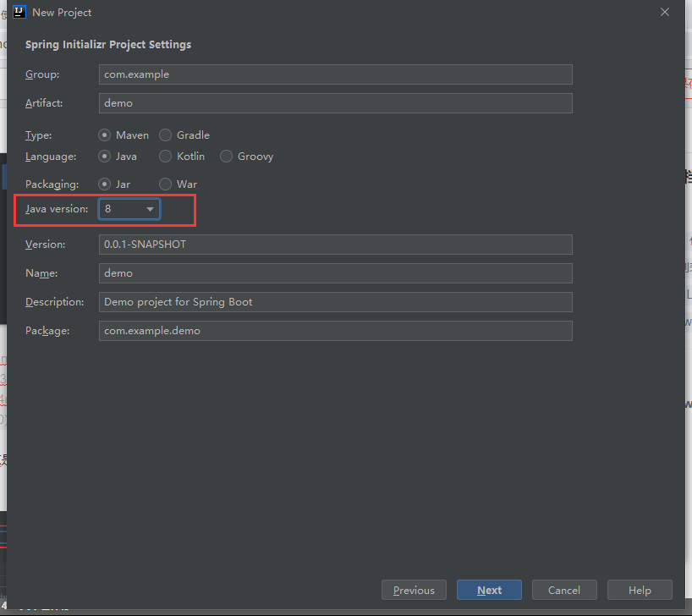The image size is (692, 616).
Task: Click the Java version label
Action: point(57,209)
